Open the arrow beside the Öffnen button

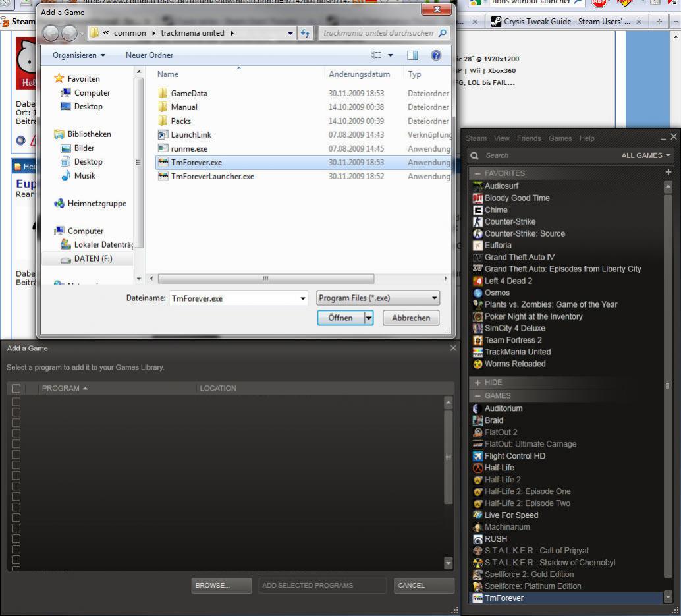pos(369,318)
